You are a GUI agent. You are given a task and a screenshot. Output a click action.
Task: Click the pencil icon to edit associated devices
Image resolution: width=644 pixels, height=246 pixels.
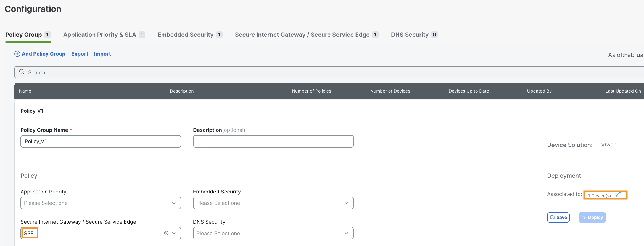pyautogui.click(x=618, y=195)
